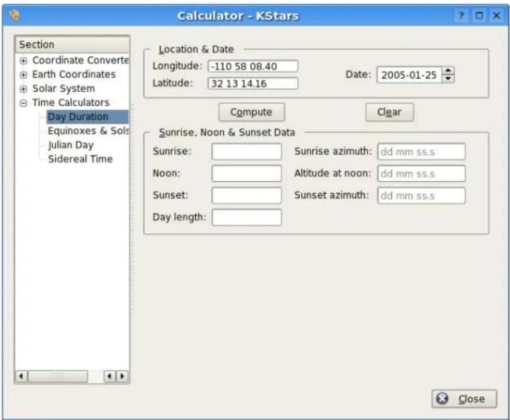
Task: Click the KStars app icon in title bar
Action: point(15,15)
